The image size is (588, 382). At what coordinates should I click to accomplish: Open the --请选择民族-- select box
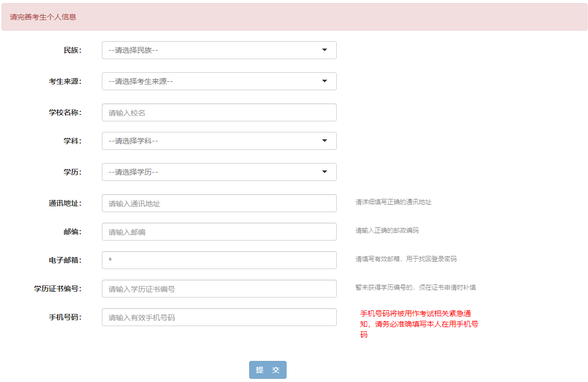click(211, 50)
